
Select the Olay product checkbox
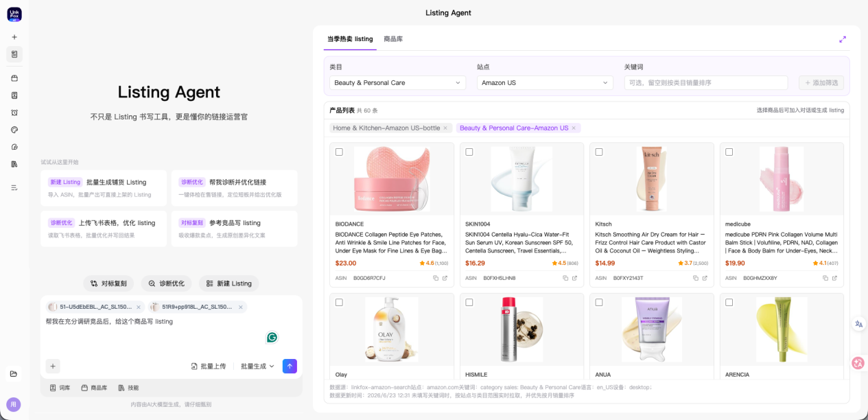[x=339, y=302]
